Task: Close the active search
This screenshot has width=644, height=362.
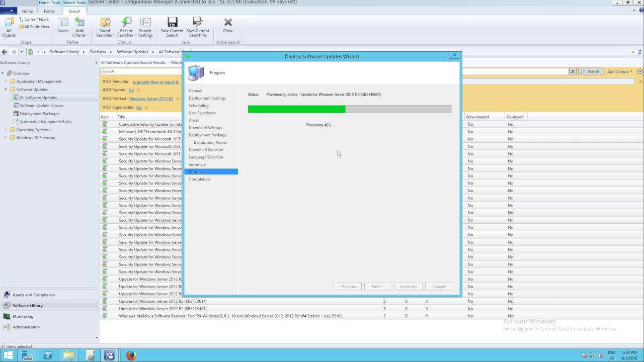Action: (x=228, y=25)
